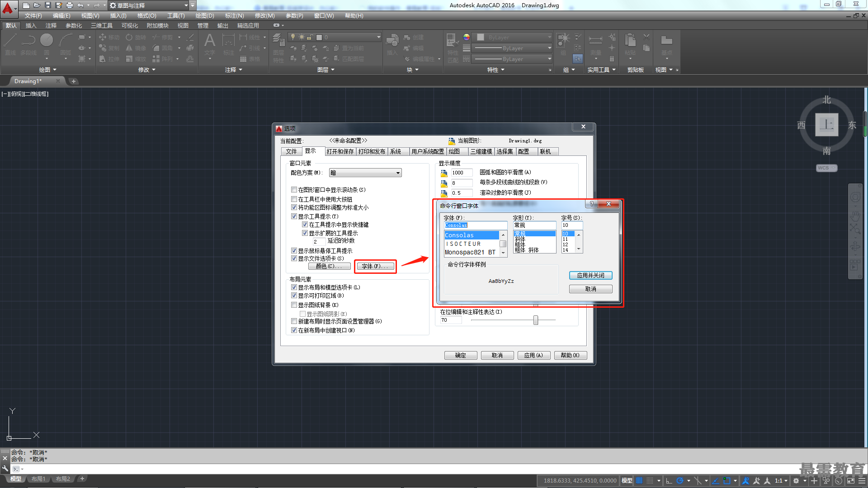Toggle ortho mode icon in status bar
The image size is (868, 488).
click(669, 481)
